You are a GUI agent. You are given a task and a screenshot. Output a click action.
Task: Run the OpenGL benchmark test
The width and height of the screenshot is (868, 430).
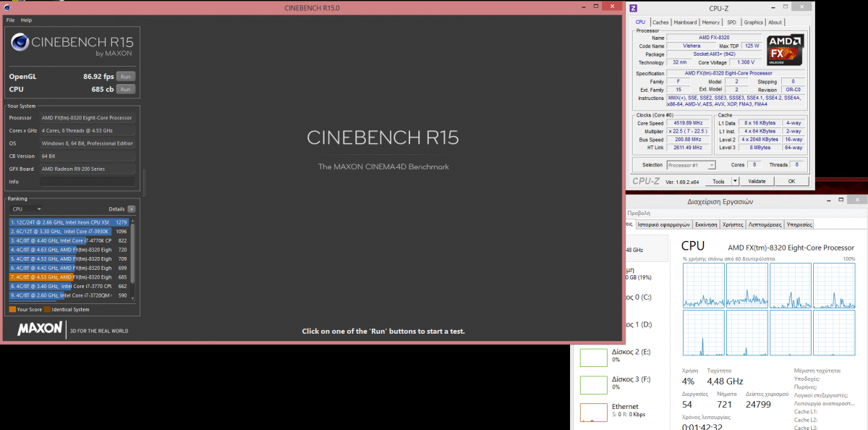point(126,76)
